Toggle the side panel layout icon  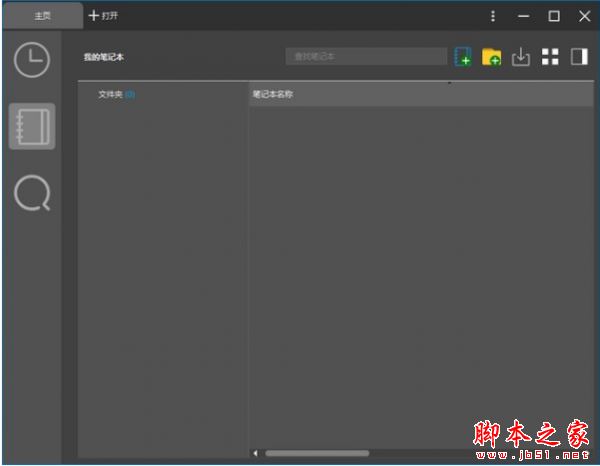click(x=579, y=57)
